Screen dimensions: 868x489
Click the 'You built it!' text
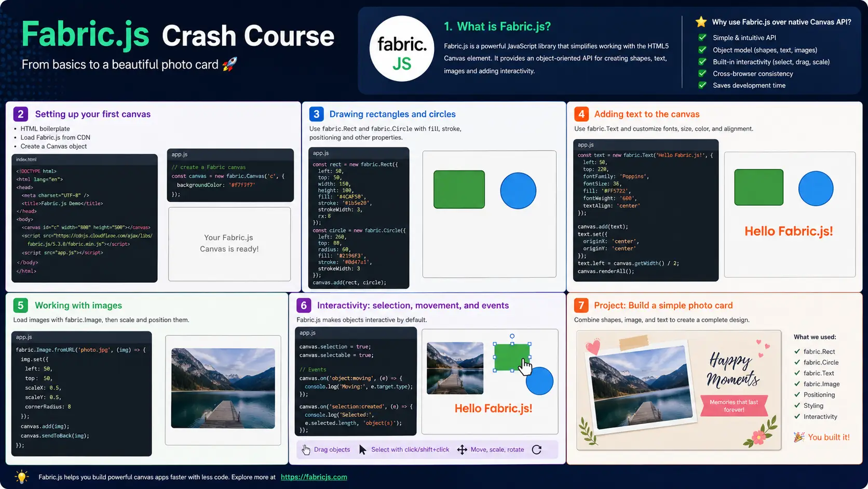point(829,437)
